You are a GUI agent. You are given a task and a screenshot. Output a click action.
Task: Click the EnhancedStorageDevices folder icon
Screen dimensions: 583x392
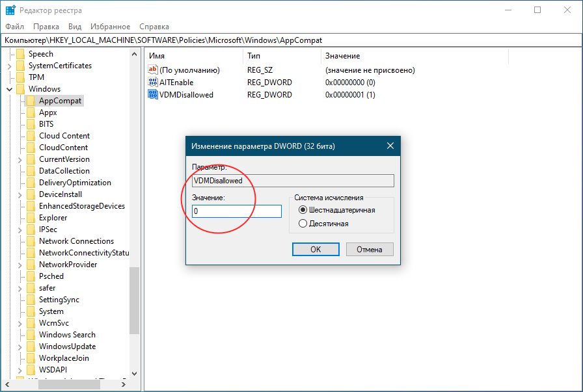(31, 206)
